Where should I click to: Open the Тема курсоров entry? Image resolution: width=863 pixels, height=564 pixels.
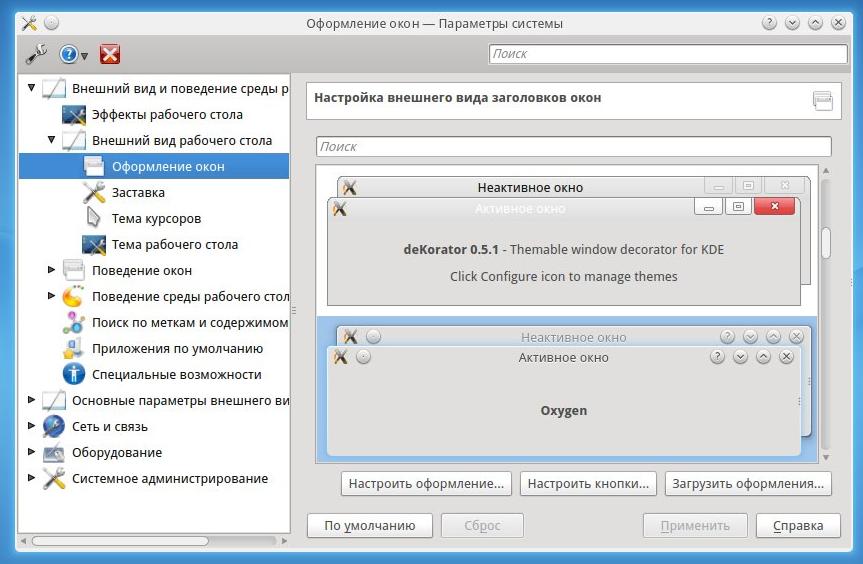coord(156,218)
